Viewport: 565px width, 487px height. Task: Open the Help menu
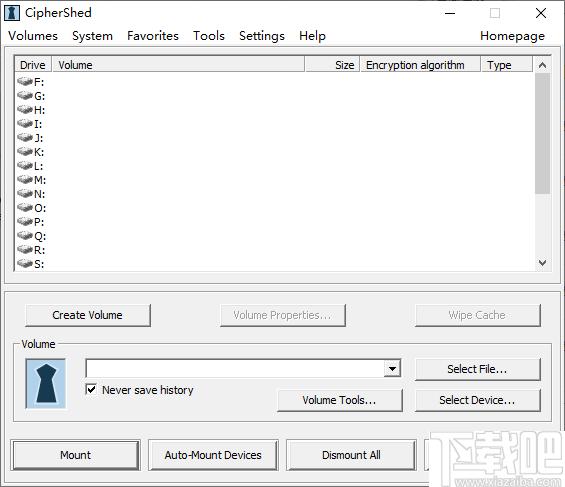pyautogui.click(x=312, y=36)
